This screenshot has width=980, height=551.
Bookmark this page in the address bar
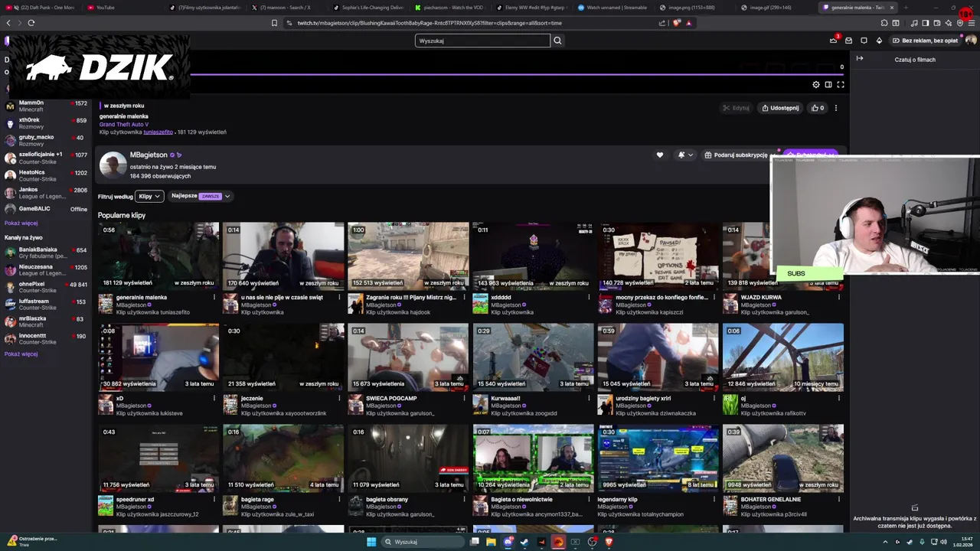pos(274,23)
